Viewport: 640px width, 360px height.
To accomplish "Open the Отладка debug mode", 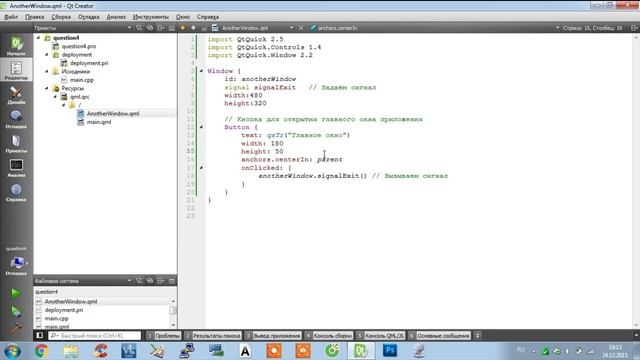I will click(x=16, y=119).
